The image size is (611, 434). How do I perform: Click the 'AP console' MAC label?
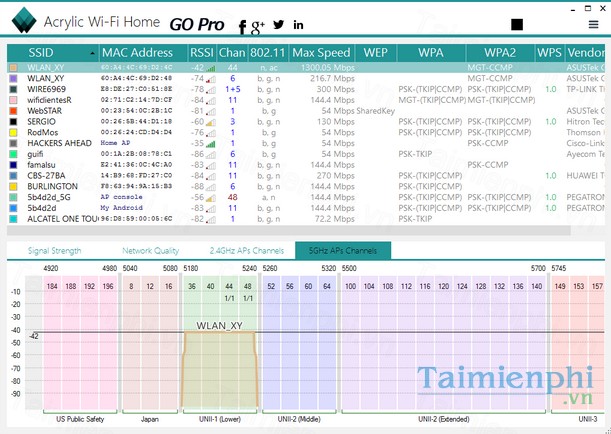coord(122,197)
